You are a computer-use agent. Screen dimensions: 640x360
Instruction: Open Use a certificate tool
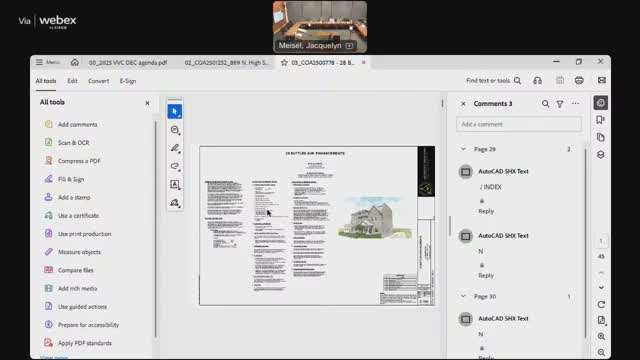pyautogui.click(x=78, y=216)
